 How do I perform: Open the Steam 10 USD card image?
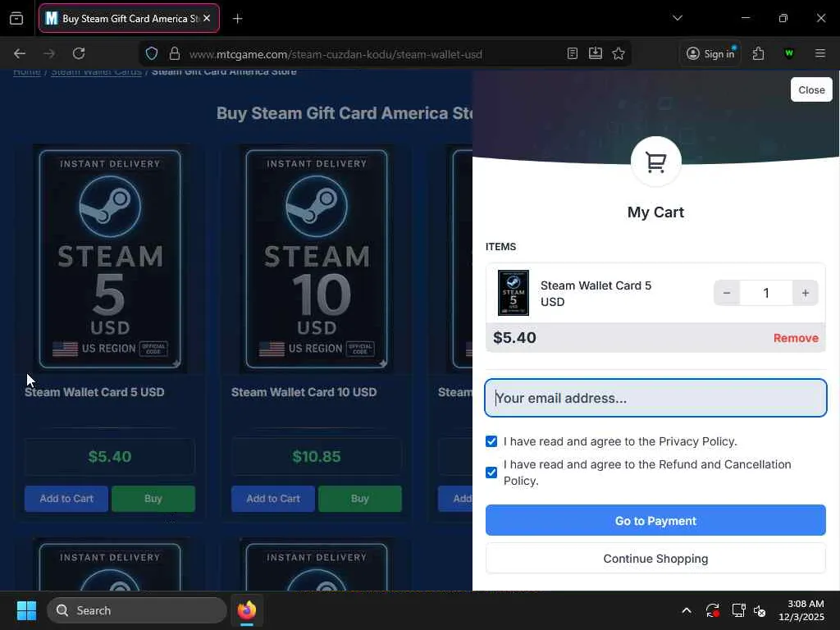point(317,258)
